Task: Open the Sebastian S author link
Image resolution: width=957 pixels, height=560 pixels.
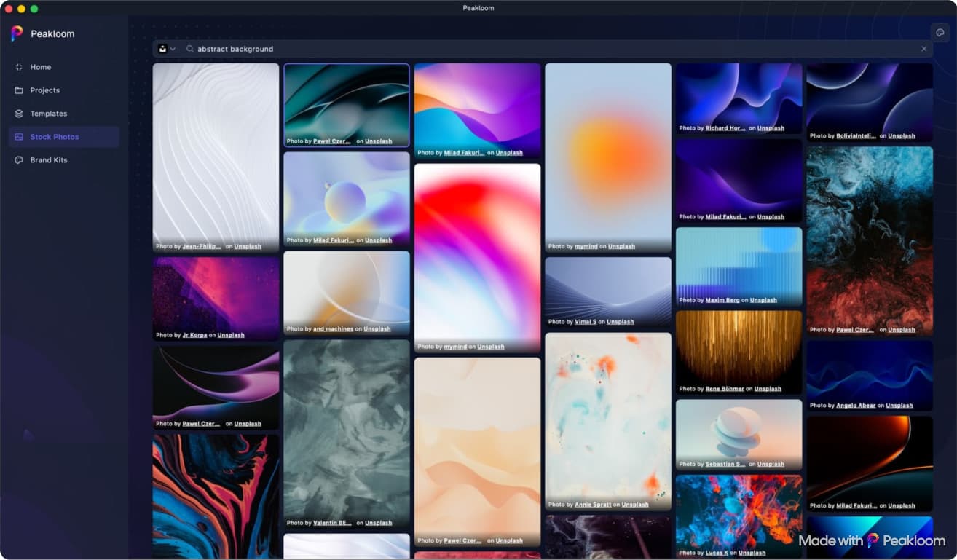Action: pos(725,465)
